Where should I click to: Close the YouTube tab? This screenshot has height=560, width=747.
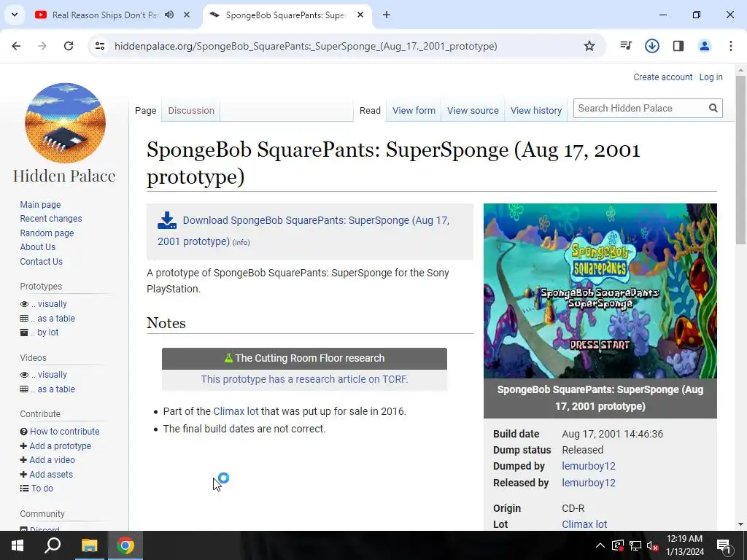[187, 15]
